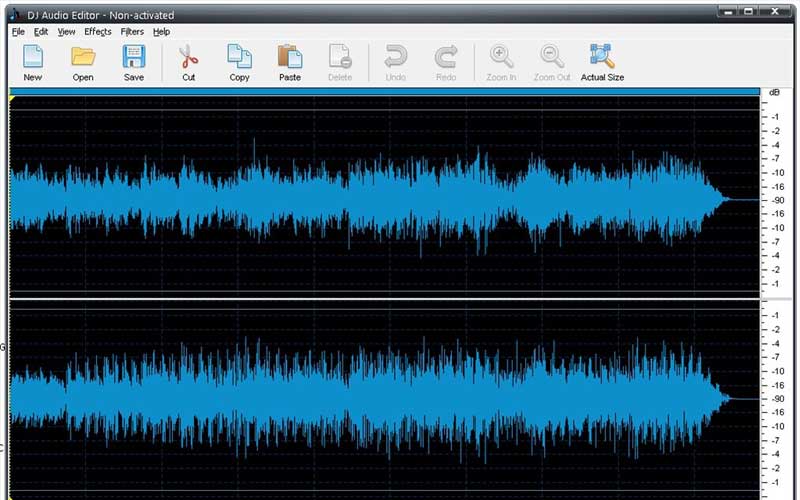Reset view with Actual Size icon
This screenshot has width=800, height=500.
click(602, 57)
